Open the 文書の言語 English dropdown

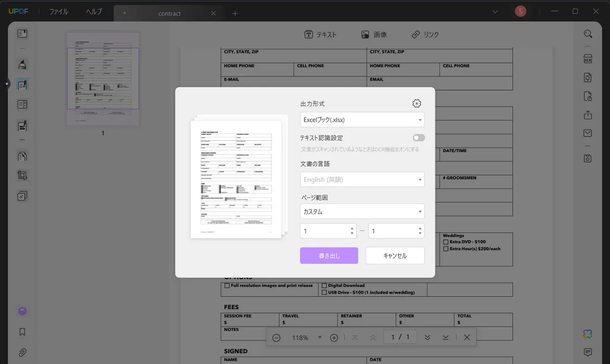(362, 180)
